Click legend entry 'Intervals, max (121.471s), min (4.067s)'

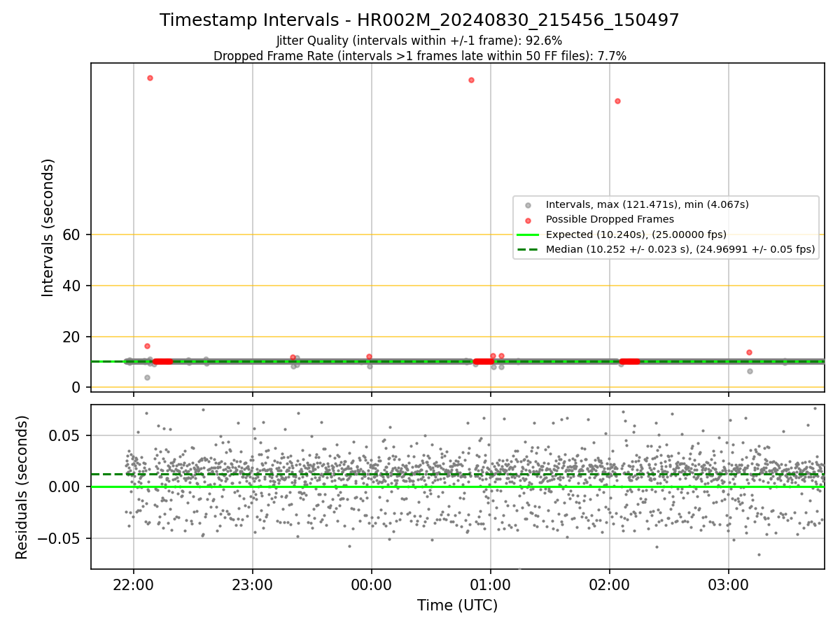[x=647, y=204]
